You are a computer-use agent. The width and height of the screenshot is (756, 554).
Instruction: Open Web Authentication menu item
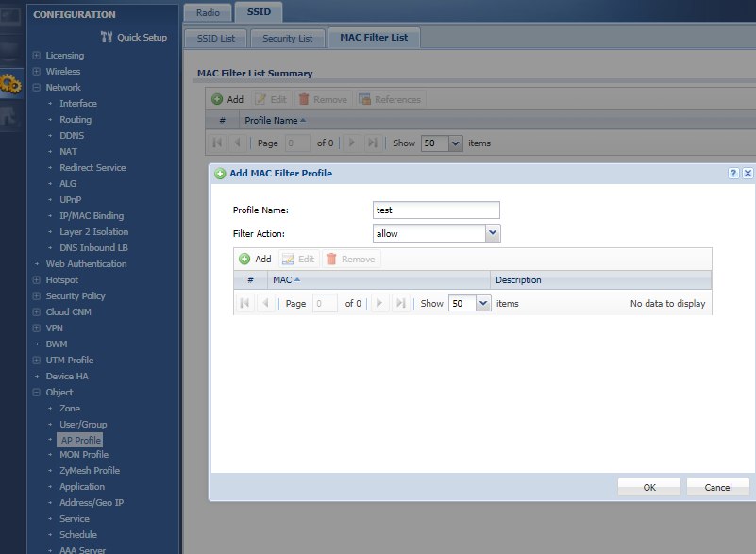coord(86,263)
